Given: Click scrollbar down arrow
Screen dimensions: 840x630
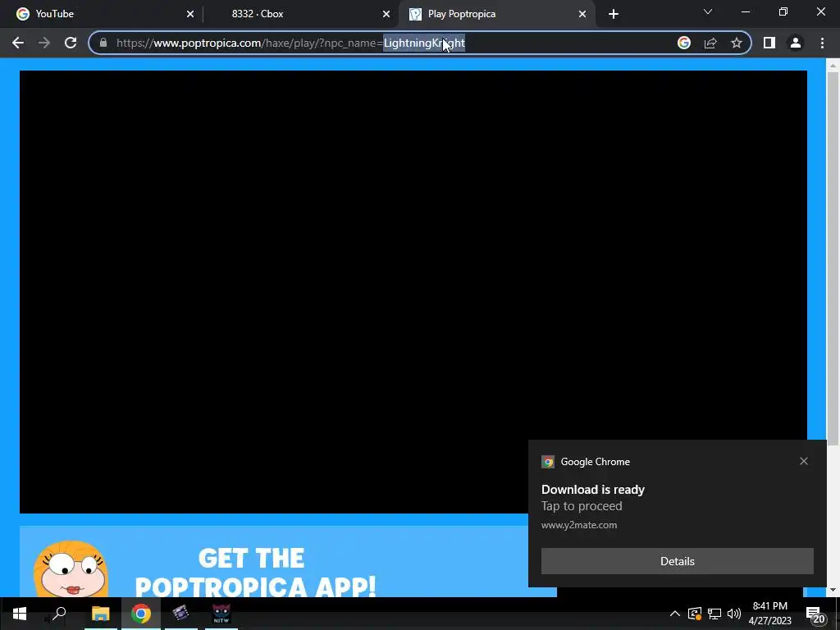Looking at the screenshot, I should tap(833, 591).
